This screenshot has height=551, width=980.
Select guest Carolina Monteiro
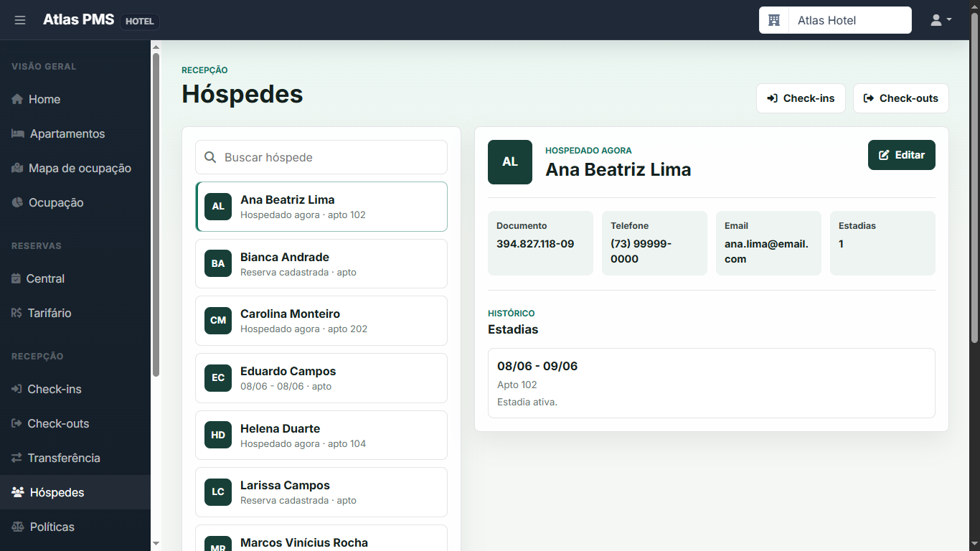pos(321,321)
